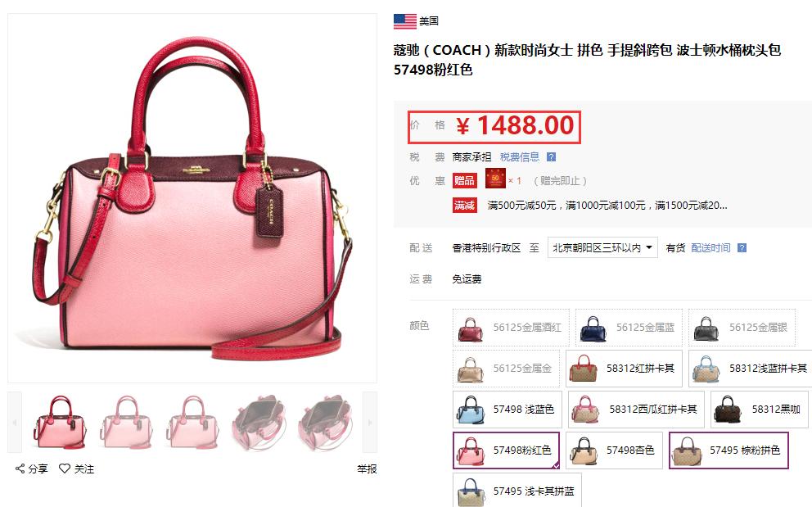Select the second bag thumbnail image
This screenshot has width=812, height=507.
pos(126,422)
